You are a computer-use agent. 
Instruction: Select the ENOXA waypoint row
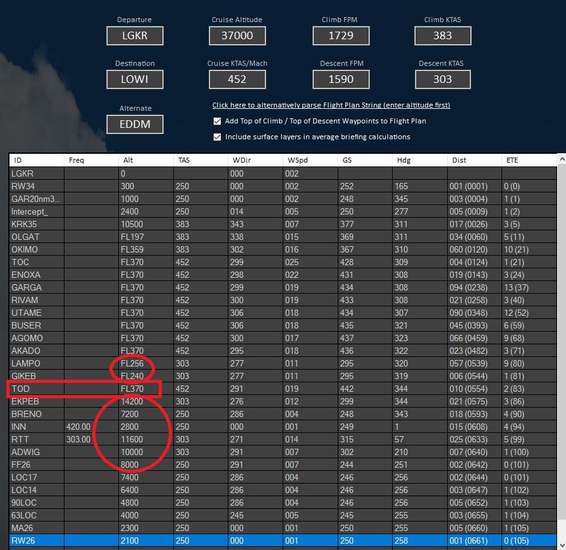click(283, 275)
